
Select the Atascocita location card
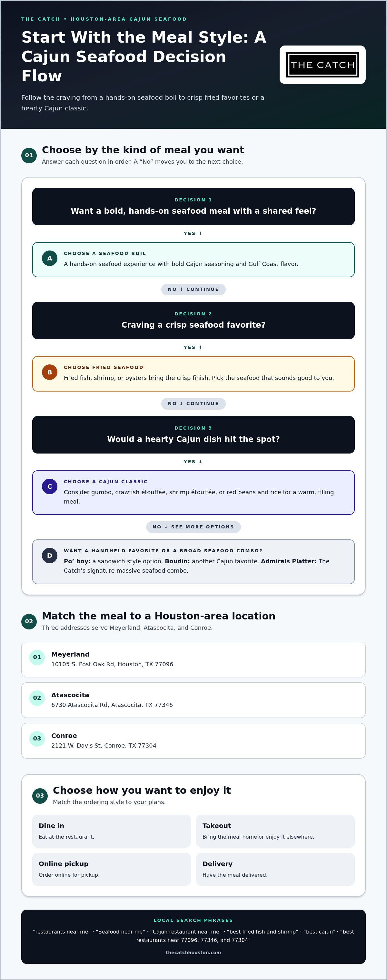pyautogui.click(x=193, y=700)
